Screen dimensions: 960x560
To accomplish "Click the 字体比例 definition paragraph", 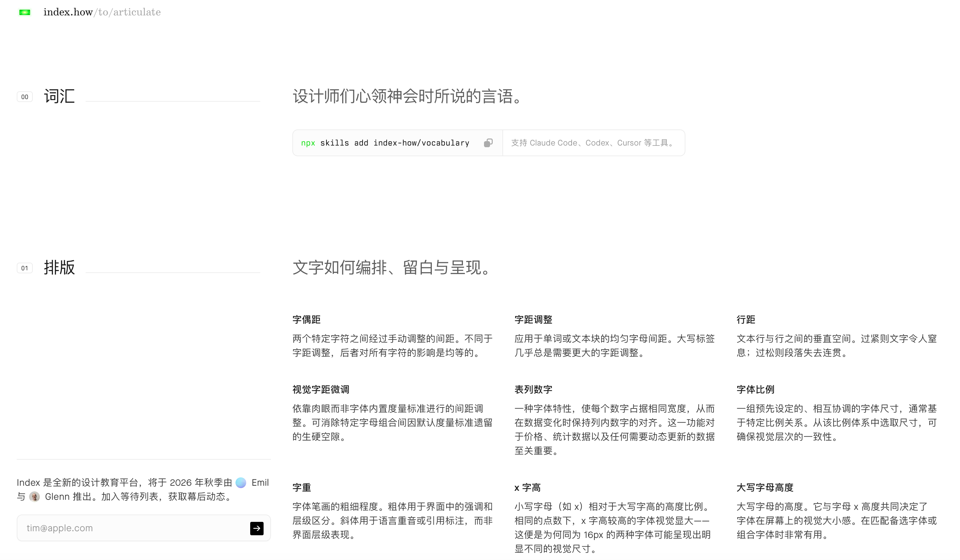I will coord(837,423).
